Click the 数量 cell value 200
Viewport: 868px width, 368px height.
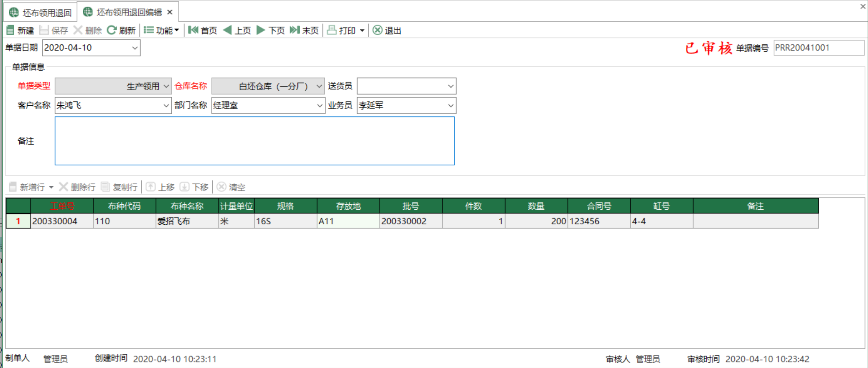click(537, 221)
